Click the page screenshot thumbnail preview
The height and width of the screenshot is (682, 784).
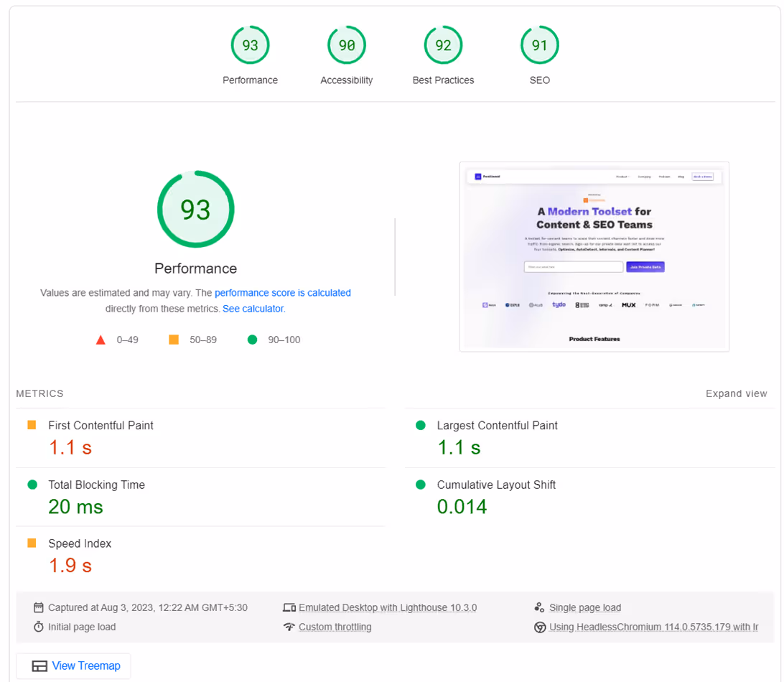pyautogui.click(x=594, y=256)
